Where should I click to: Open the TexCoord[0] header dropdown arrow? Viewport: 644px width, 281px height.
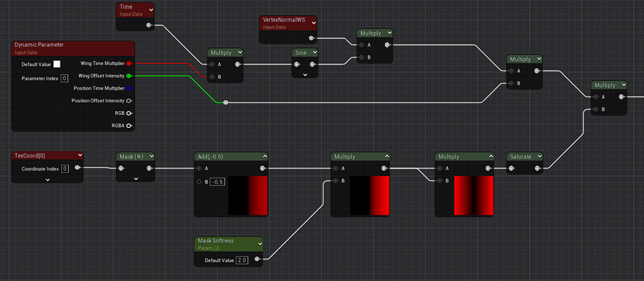(80, 156)
